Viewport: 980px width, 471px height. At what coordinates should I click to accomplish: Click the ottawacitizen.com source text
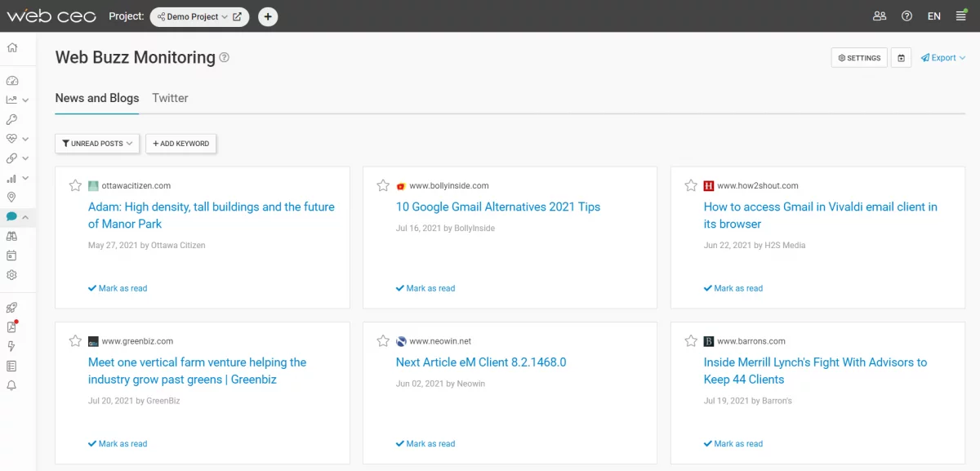[136, 186]
